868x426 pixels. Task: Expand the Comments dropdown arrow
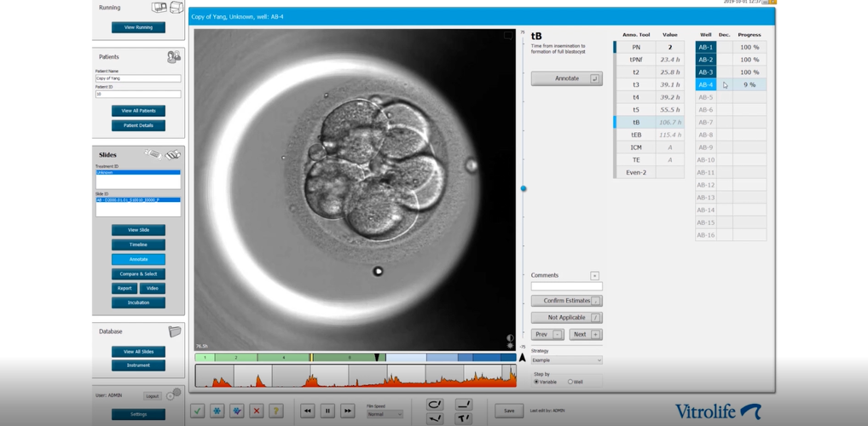point(594,276)
